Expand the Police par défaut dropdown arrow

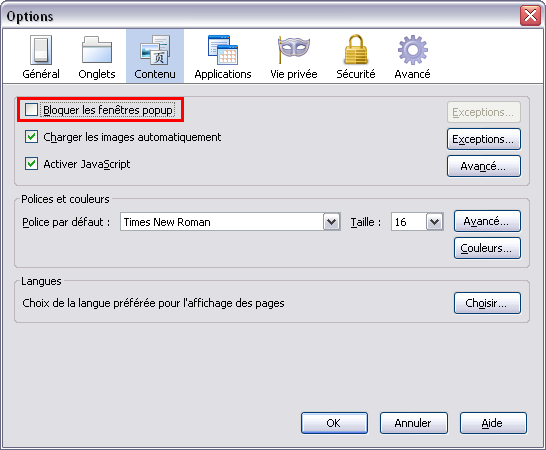click(332, 222)
